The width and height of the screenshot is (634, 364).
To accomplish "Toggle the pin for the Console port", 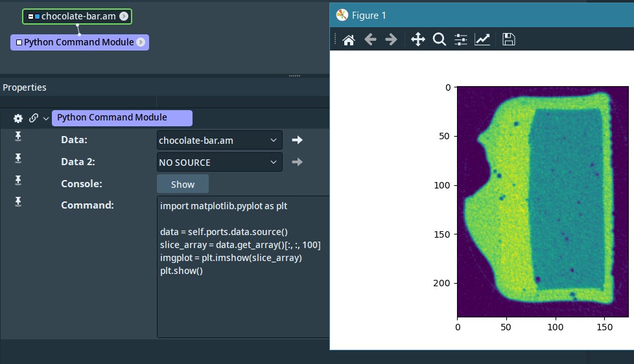I will click(x=18, y=179).
